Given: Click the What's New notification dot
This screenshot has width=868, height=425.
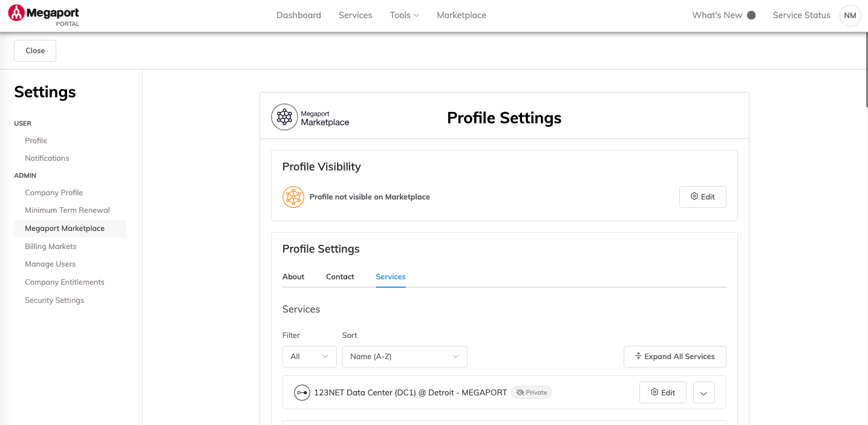Looking at the screenshot, I should coord(752,15).
